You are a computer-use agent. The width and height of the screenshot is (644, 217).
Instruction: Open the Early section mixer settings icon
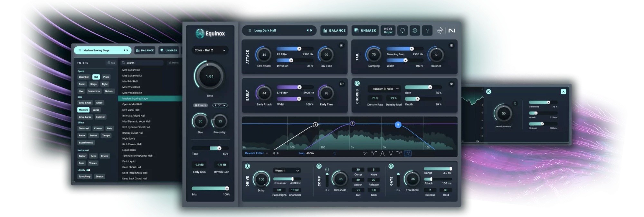342,84
